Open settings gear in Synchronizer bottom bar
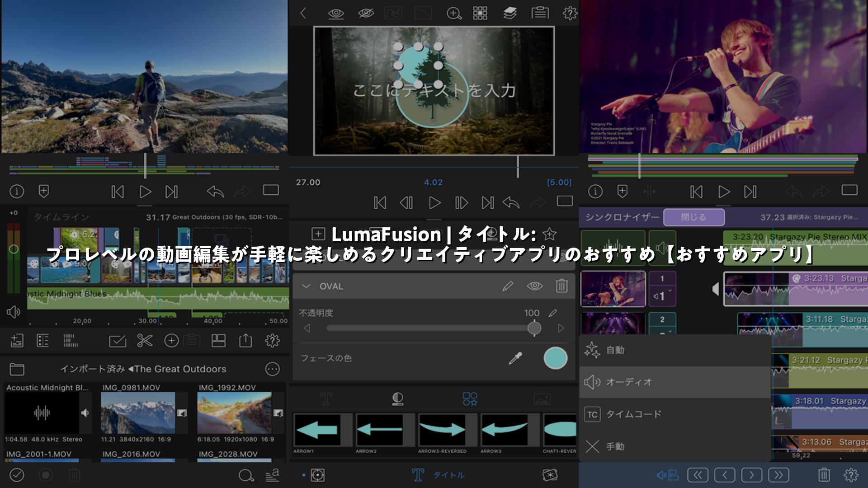 coord(851,475)
